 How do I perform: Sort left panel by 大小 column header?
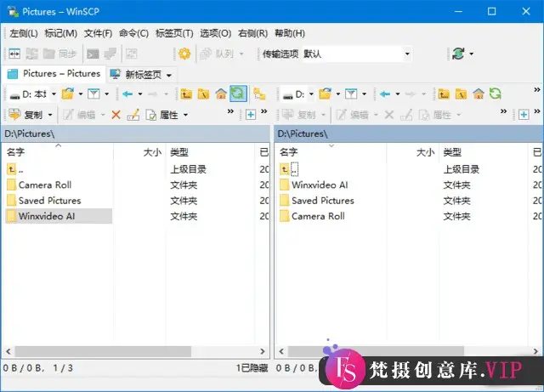tap(139, 151)
